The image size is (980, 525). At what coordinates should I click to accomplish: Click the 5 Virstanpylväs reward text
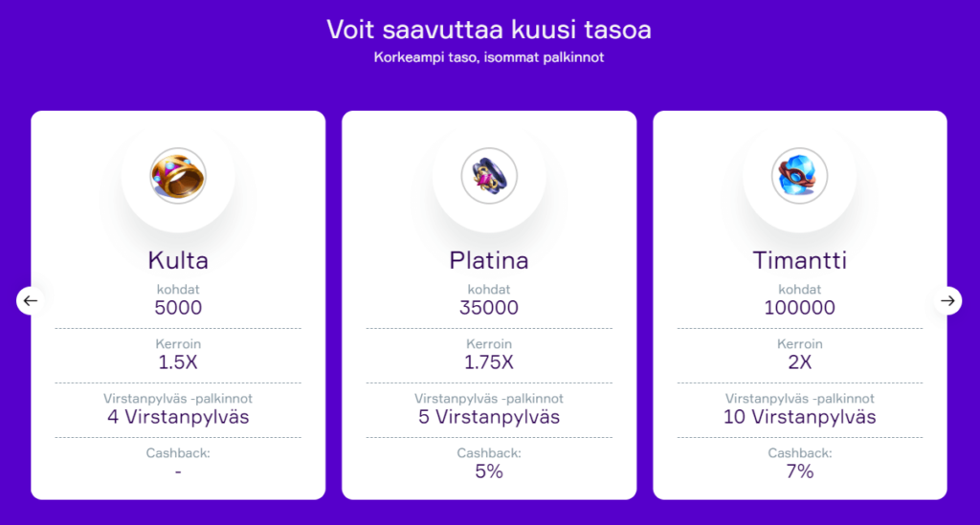489,417
